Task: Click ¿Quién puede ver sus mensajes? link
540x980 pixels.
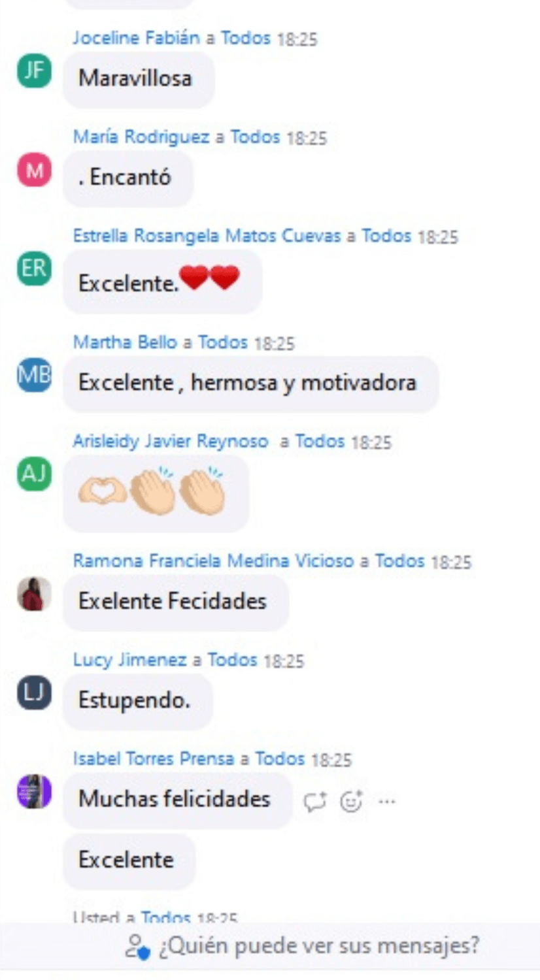Action: point(319,945)
